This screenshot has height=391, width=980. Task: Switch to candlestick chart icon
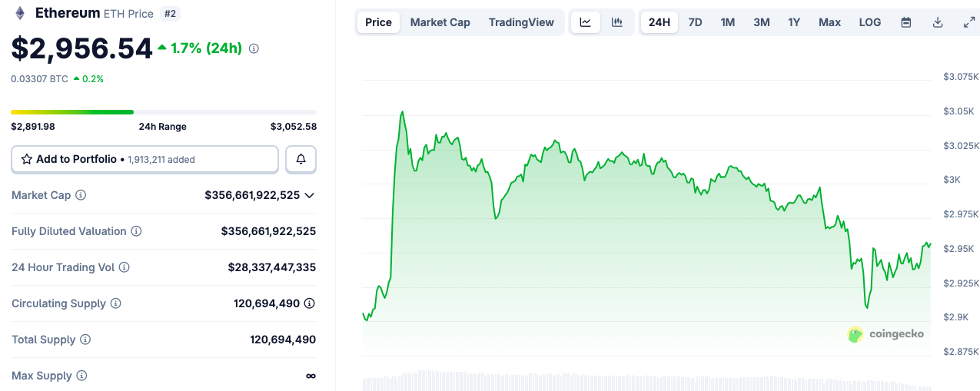point(617,22)
